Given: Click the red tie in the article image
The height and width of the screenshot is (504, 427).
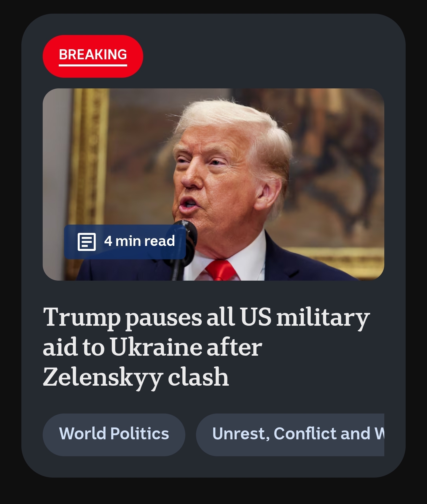Looking at the screenshot, I should [220, 271].
